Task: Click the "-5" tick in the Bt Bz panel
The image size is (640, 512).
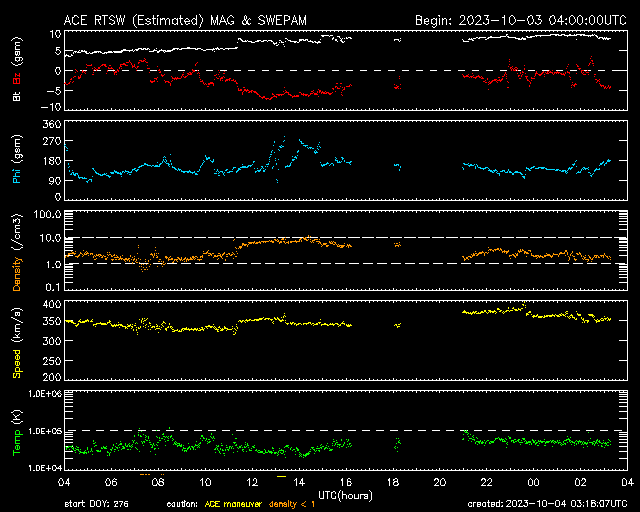Action: (x=54, y=90)
